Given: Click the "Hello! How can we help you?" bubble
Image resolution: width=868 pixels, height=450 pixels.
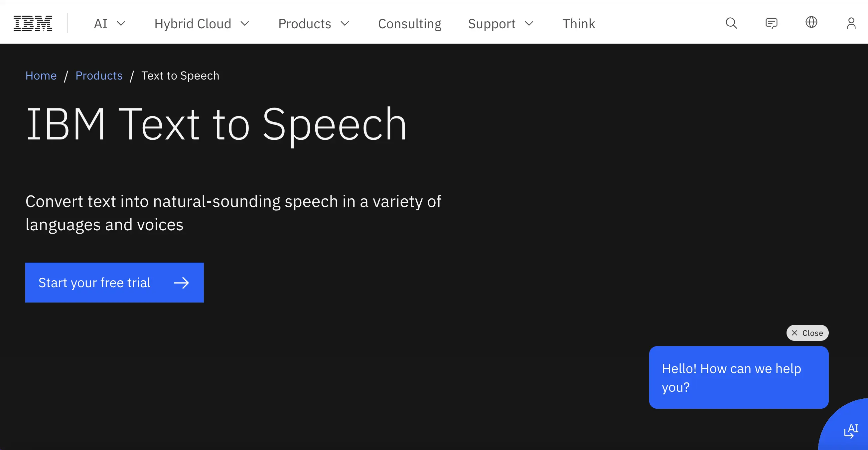Looking at the screenshot, I should pyautogui.click(x=738, y=377).
